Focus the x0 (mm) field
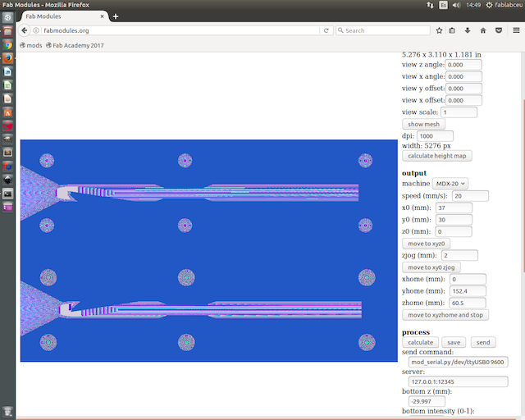525x420 pixels. click(x=454, y=208)
